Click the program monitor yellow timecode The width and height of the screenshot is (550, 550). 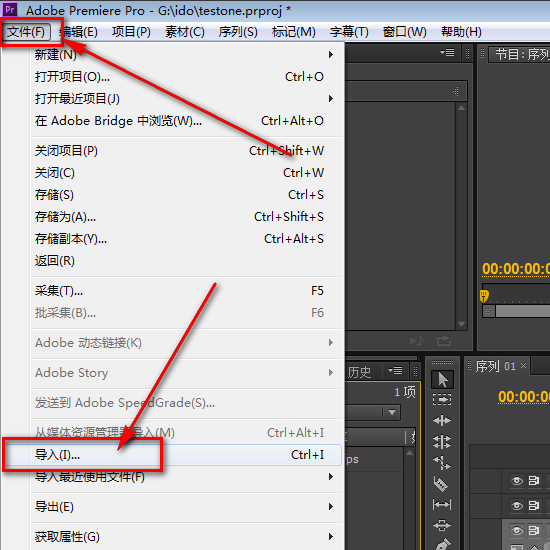tap(516, 269)
